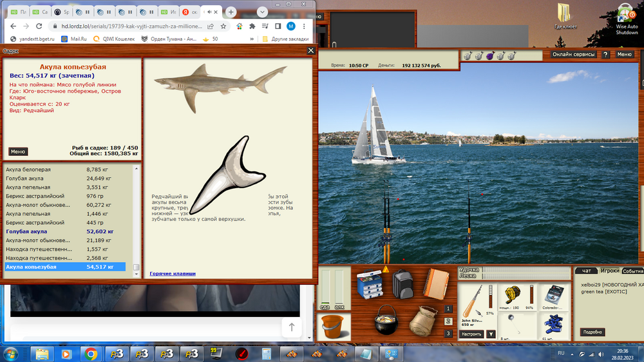Select the blue bait slot

pyautogui.click(x=554, y=327)
